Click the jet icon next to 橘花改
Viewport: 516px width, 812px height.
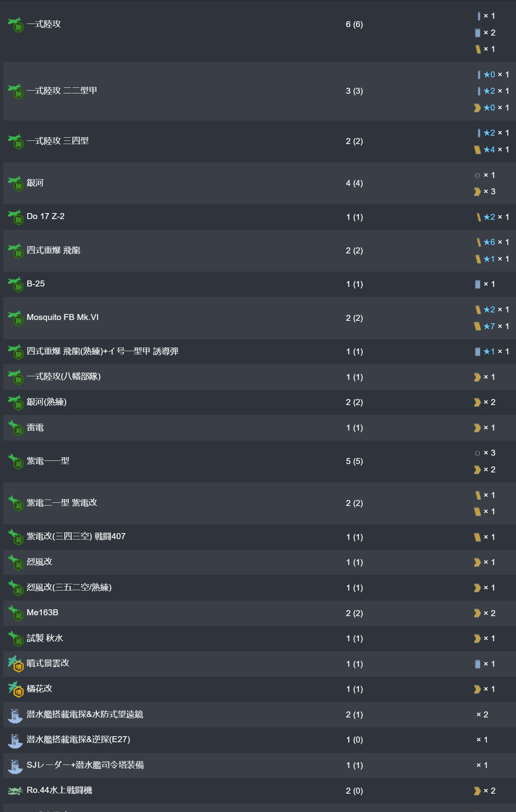pos(16,689)
